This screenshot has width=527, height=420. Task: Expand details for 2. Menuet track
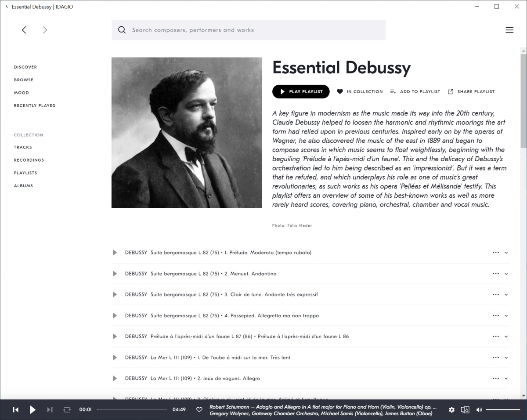coord(506,274)
